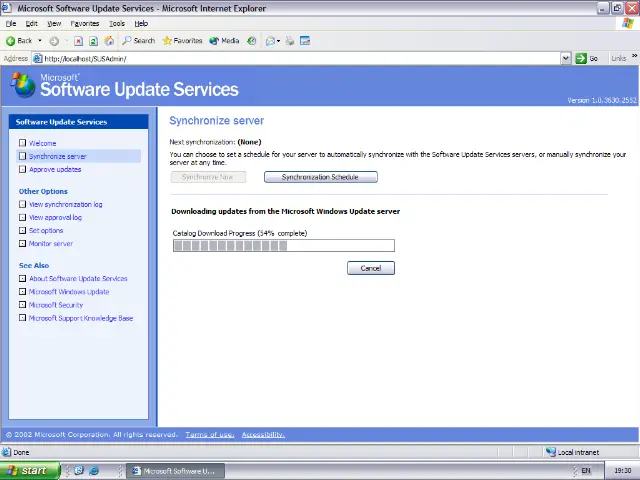The height and width of the screenshot is (480, 640).
Task: Open About Software Update Services link
Action: (78, 279)
